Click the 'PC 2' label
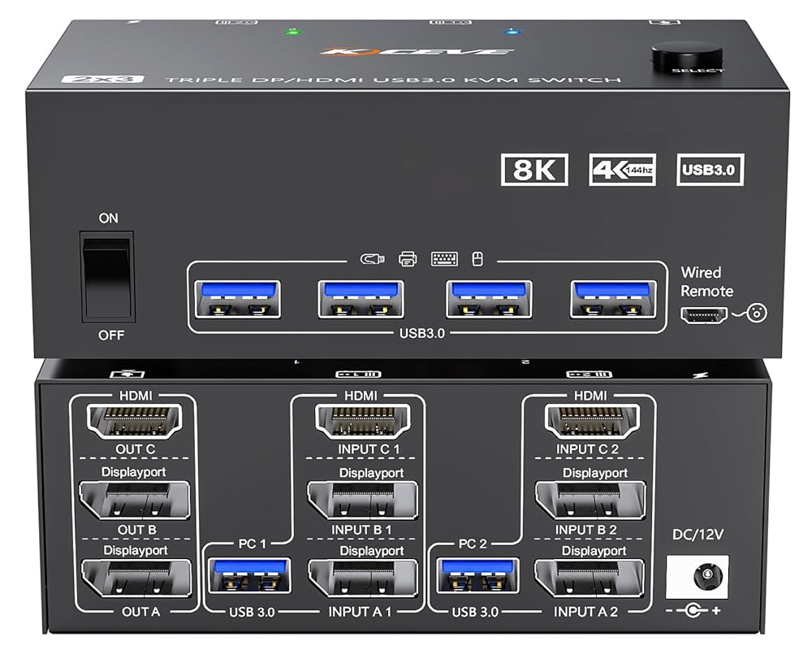The height and width of the screenshot is (650, 812). (473, 544)
